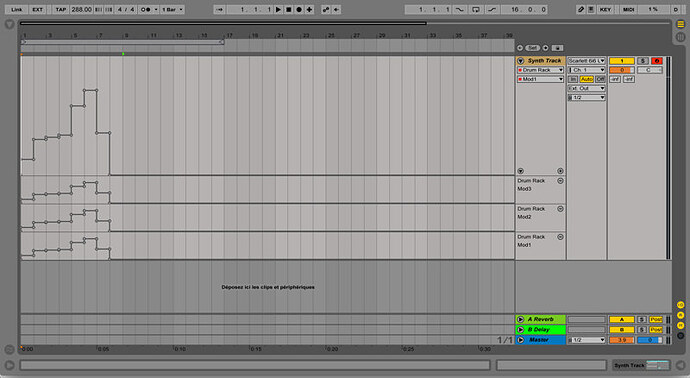This screenshot has height=378, width=690.
Task: Adjust Synth Track volume slider
Action: (x=622, y=70)
